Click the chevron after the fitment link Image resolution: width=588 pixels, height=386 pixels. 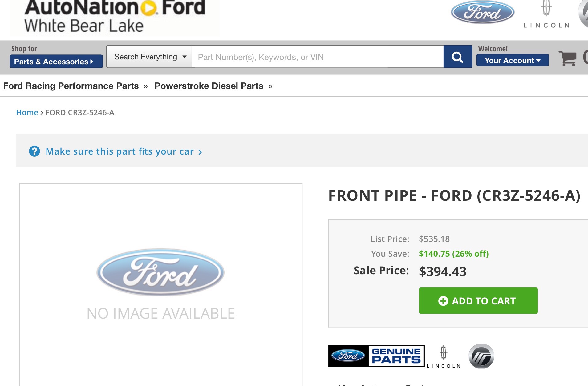pos(200,152)
